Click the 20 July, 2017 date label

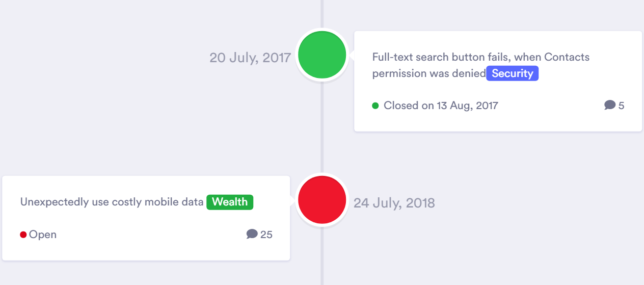[250, 57]
